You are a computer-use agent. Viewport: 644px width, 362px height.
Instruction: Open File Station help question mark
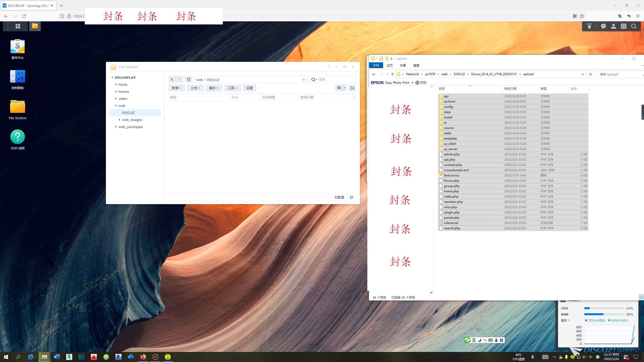(x=329, y=67)
